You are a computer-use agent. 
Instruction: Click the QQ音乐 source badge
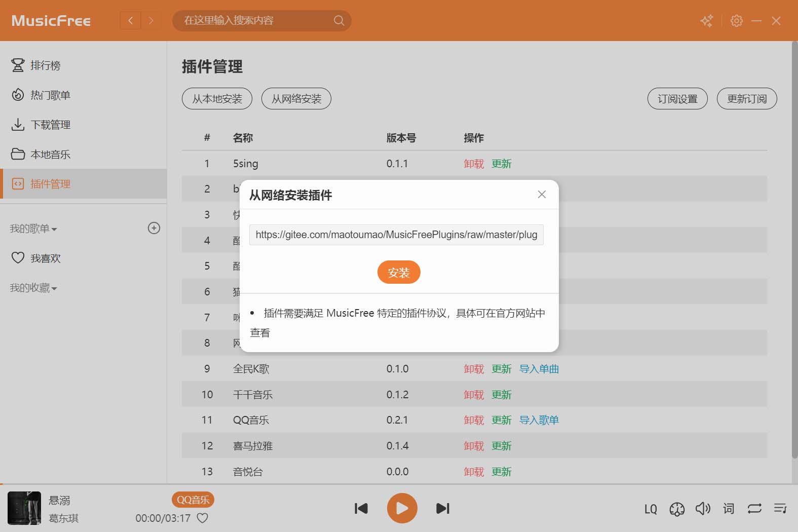point(193,500)
